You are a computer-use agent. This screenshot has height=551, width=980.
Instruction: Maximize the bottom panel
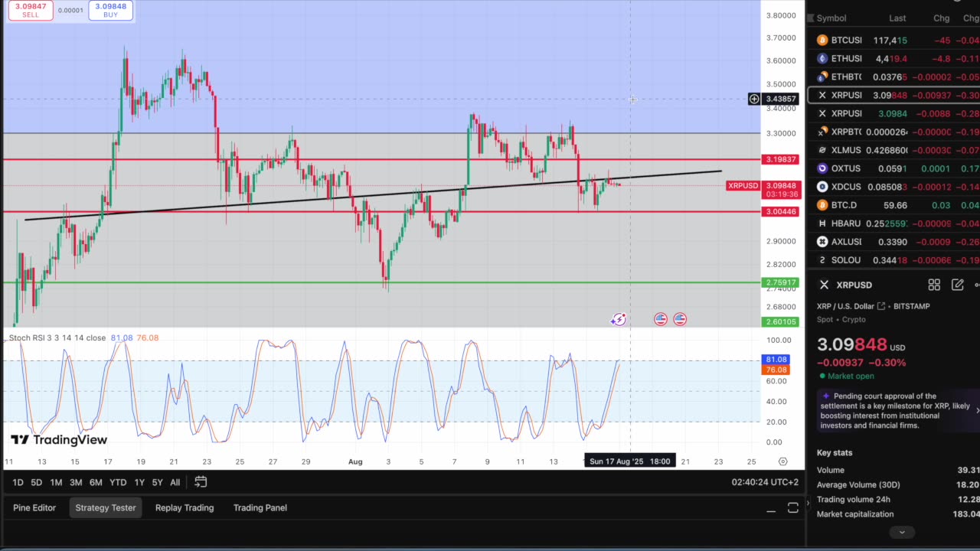(x=793, y=507)
